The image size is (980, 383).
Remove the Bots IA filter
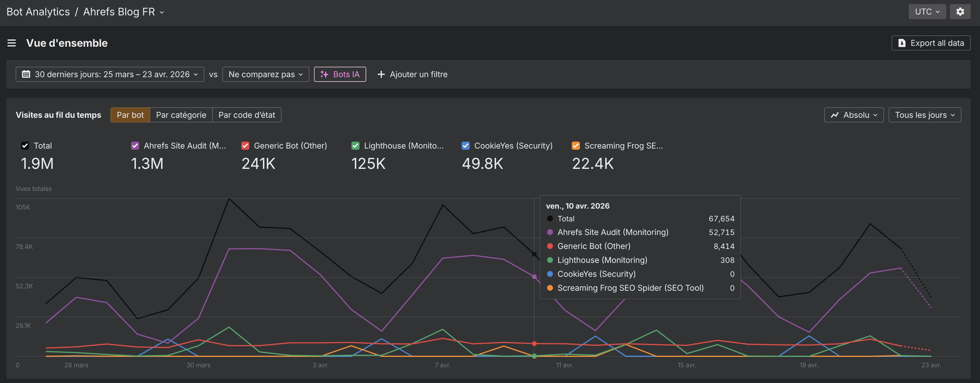[340, 74]
